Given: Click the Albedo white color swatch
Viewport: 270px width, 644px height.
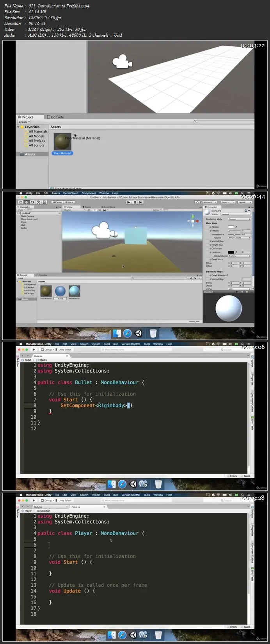Looking at the screenshot, I should pyautogui.click(x=231, y=227).
